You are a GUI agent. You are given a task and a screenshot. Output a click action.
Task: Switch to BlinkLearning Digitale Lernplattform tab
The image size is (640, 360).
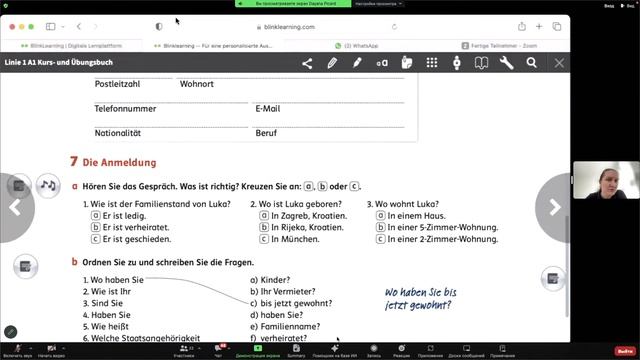click(71, 46)
